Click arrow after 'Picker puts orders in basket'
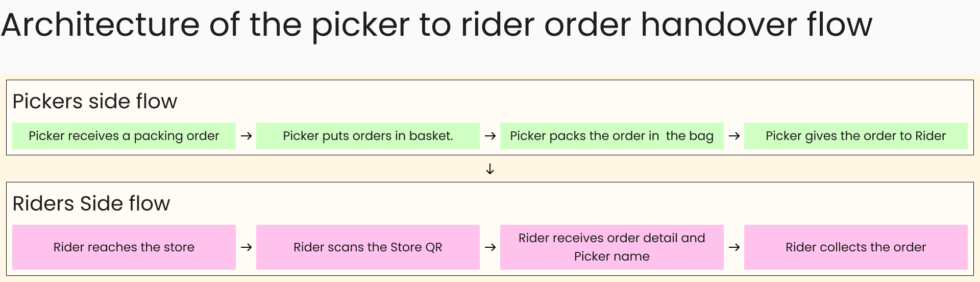This screenshot has height=282, width=980. coord(490,136)
